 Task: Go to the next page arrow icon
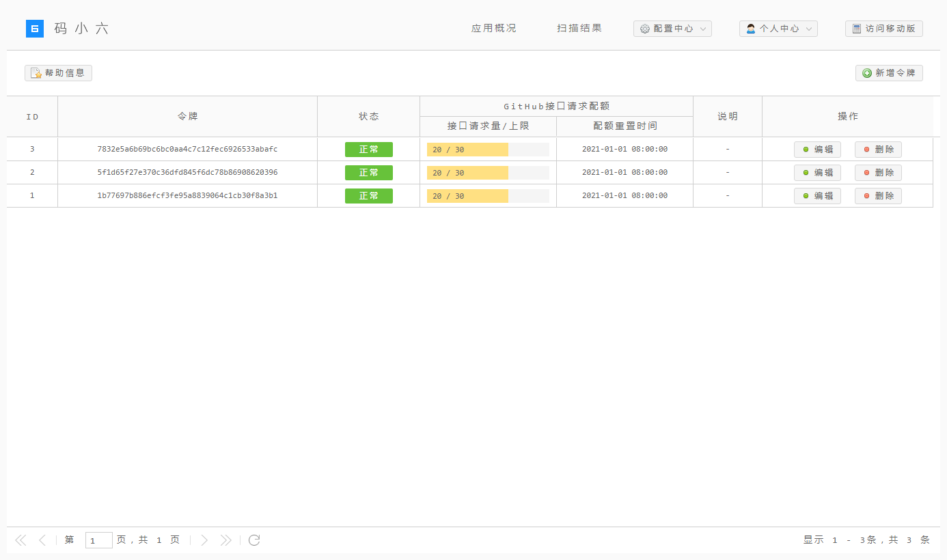click(204, 540)
